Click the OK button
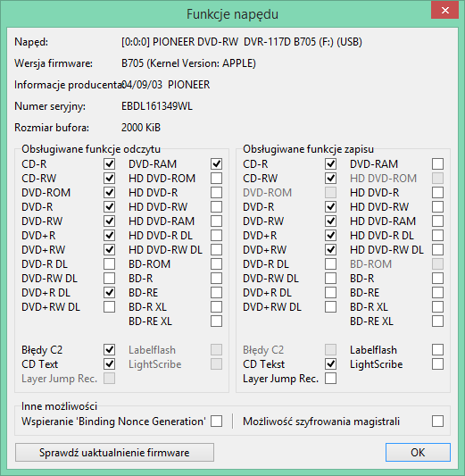 click(418, 452)
